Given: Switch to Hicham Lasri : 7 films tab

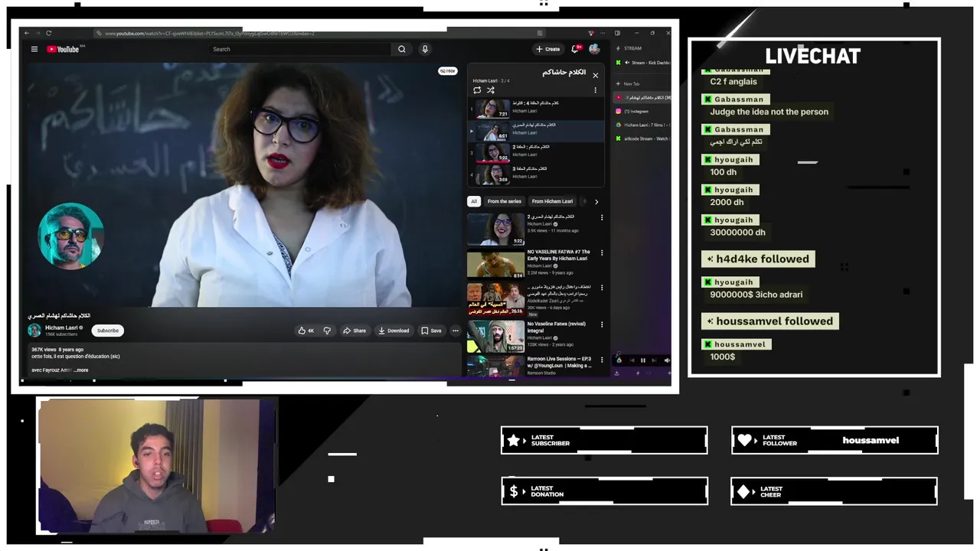Looking at the screenshot, I should (x=642, y=125).
